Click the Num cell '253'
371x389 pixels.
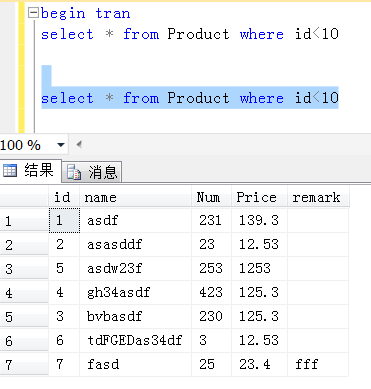[211, 268]
